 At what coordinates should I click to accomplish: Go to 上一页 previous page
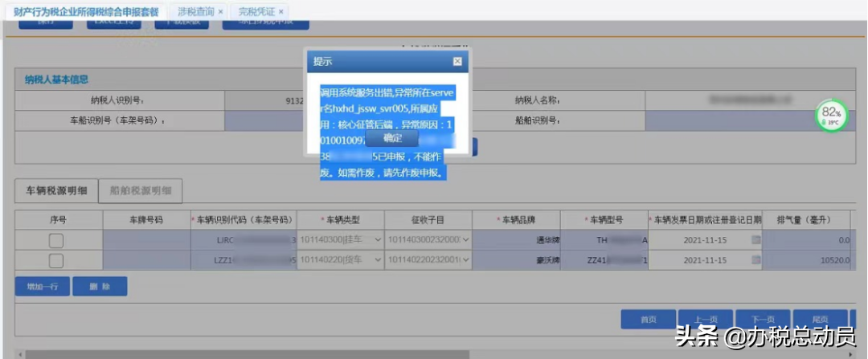point(706,319)
